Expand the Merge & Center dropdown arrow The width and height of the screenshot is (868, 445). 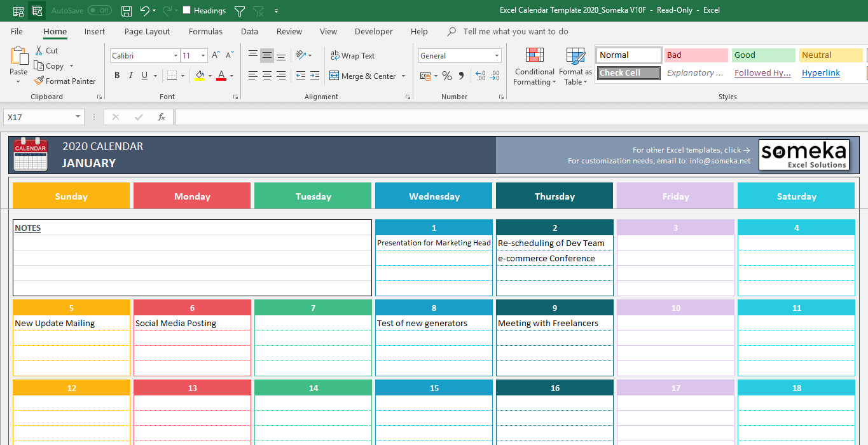(x=403, y=76)
